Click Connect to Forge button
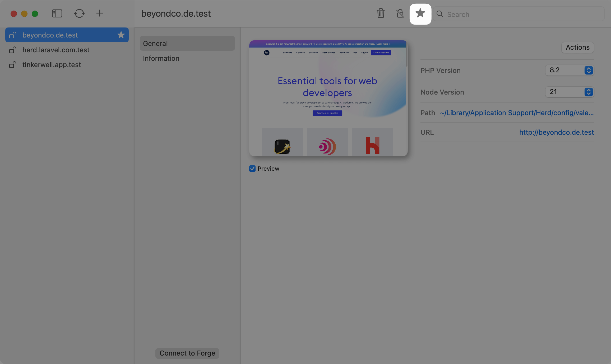This screenshot has height=364, width=611. pyautogui.click(x=187, y=353)
